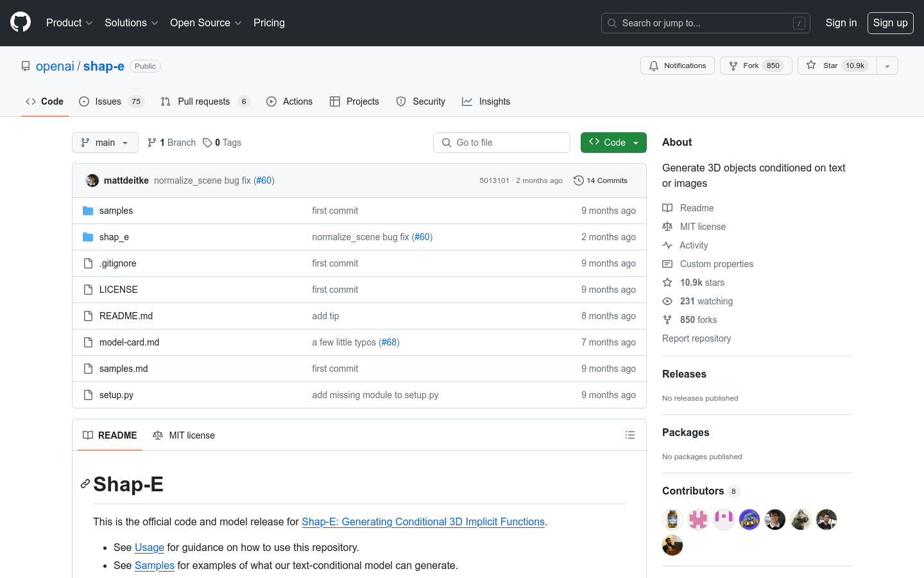Open the Samples link in README
The width and height of the screenshot is (924, 578).
click(155, 566)
